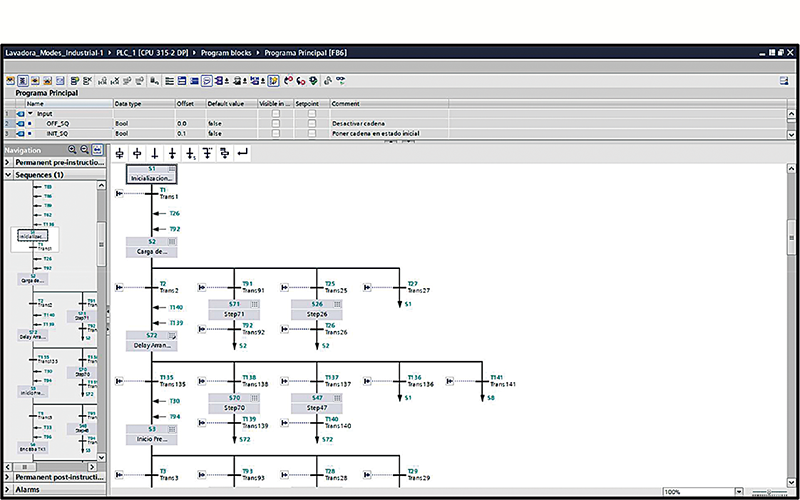Select step S2 Carga de... in the graph
This screenshot has width=800, height=500.
(x=152, y=247)
